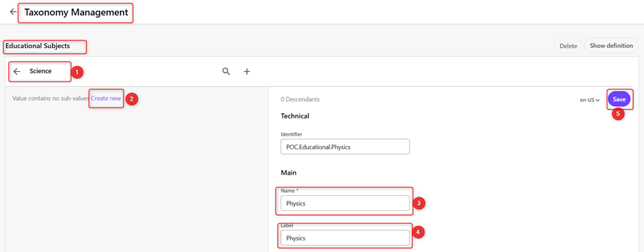Screen dimensions: 644x252
Task: Add a value with the plus icon
Action: coord(247,71)
